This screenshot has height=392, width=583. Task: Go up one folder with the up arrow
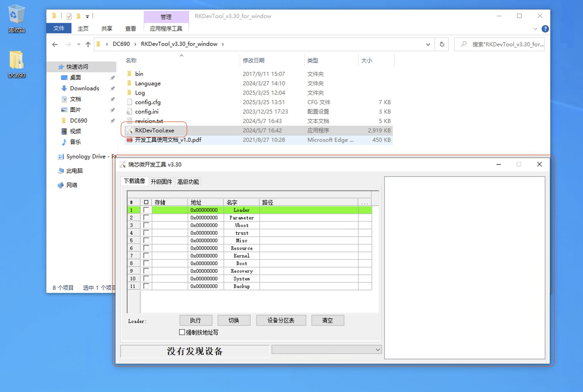pyautogui.click(x=88, y=44)
